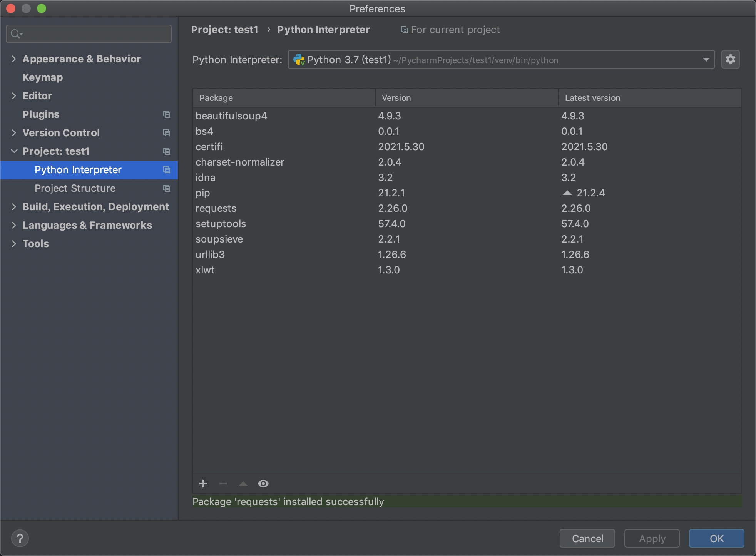Select the urllib3 package row

coord(467,255)
